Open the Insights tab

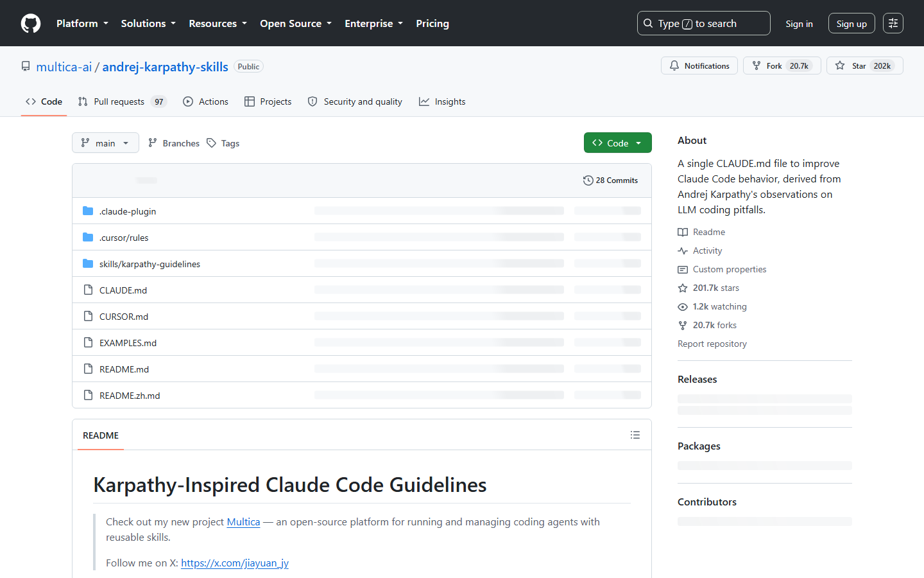pyautogui.click(x=442, y=101)
